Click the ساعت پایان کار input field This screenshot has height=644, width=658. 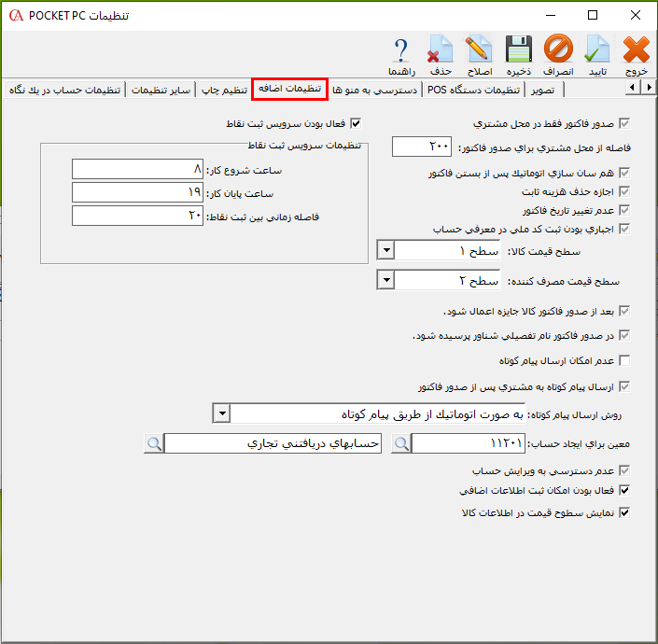[x=137, y=192]
